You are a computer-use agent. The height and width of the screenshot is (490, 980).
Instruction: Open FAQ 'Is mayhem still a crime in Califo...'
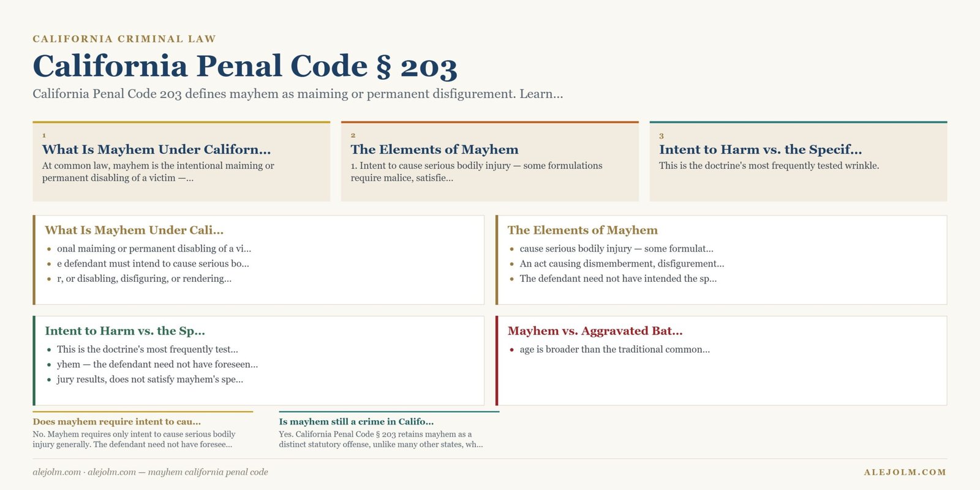(x=356, y=422)
